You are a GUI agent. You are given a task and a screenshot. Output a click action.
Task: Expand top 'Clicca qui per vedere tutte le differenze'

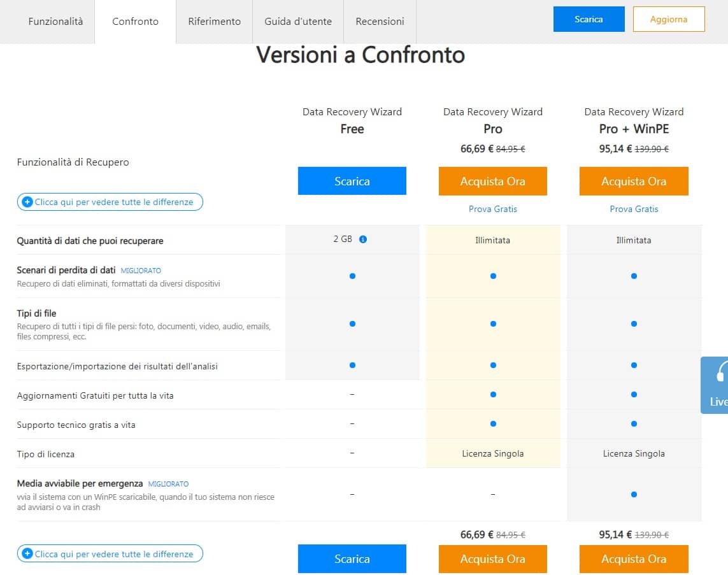click(110, 202)
